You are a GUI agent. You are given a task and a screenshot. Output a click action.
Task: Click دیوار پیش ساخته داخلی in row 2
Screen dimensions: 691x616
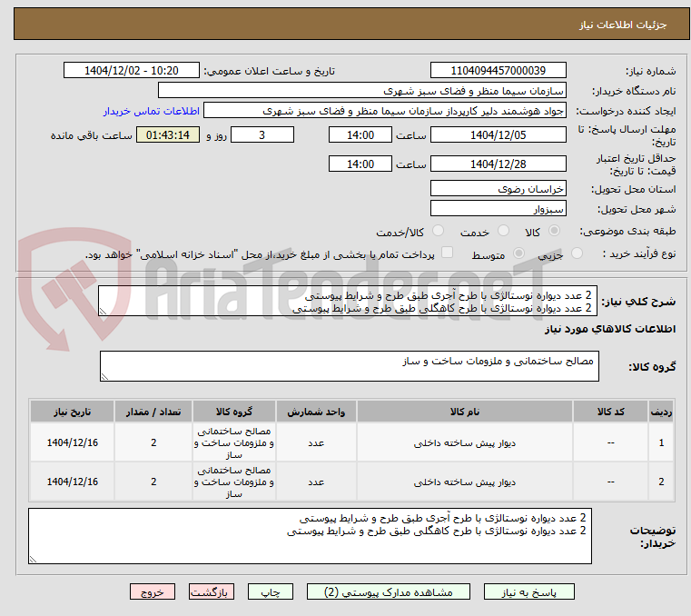465,482
